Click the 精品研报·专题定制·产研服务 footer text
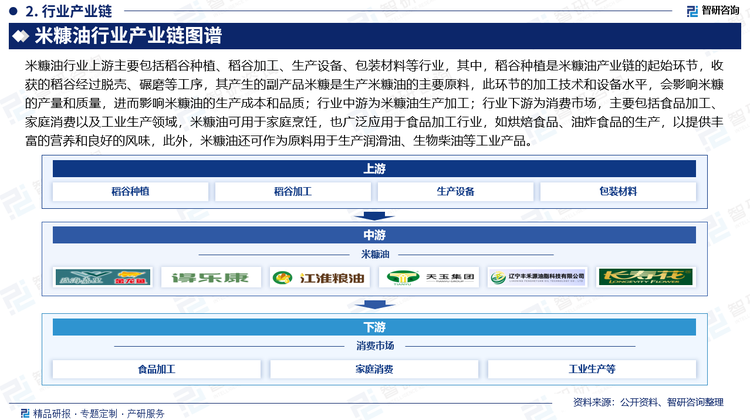This screenshot has width=750, height=420. (99, 413)
